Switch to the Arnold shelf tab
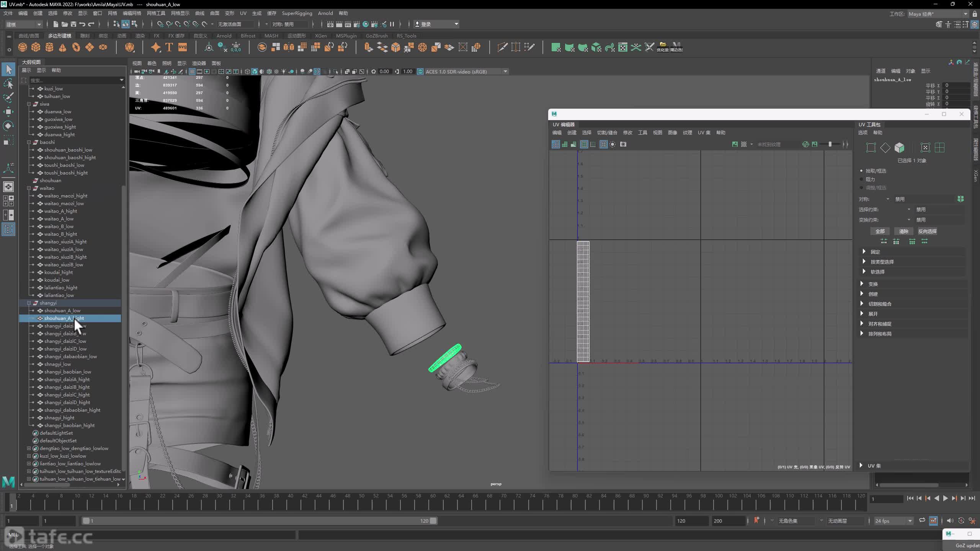 point(224,36)
